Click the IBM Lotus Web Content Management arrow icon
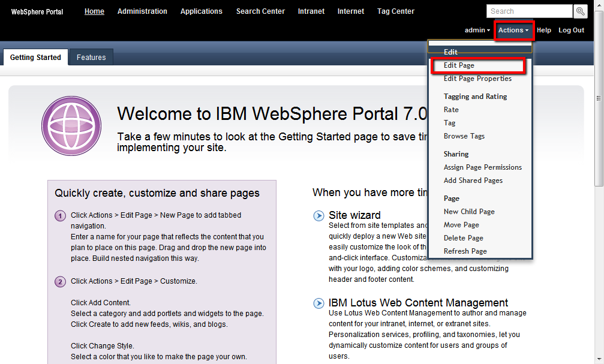 point(318,303)
